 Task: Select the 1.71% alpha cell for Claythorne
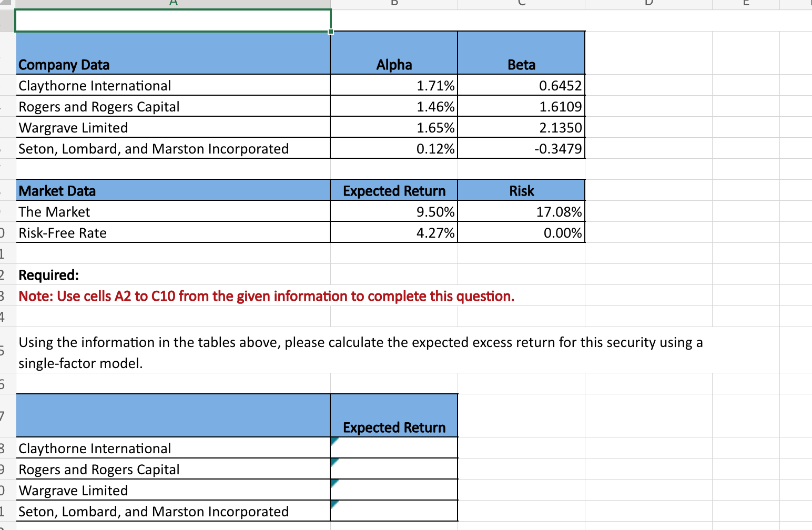click(393, 85)
